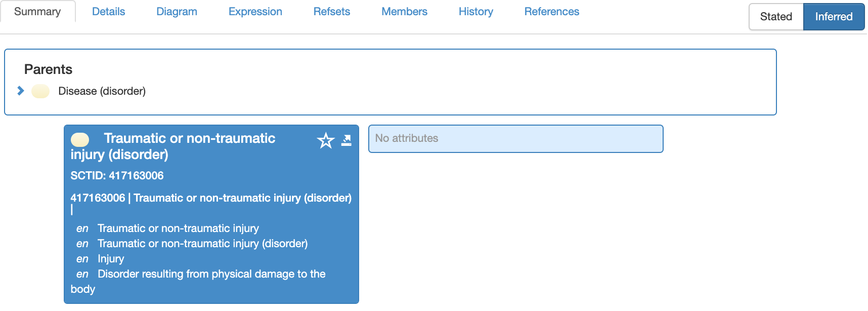Click the Injury synonym entry
868x311 pixels.
(111, 259)
